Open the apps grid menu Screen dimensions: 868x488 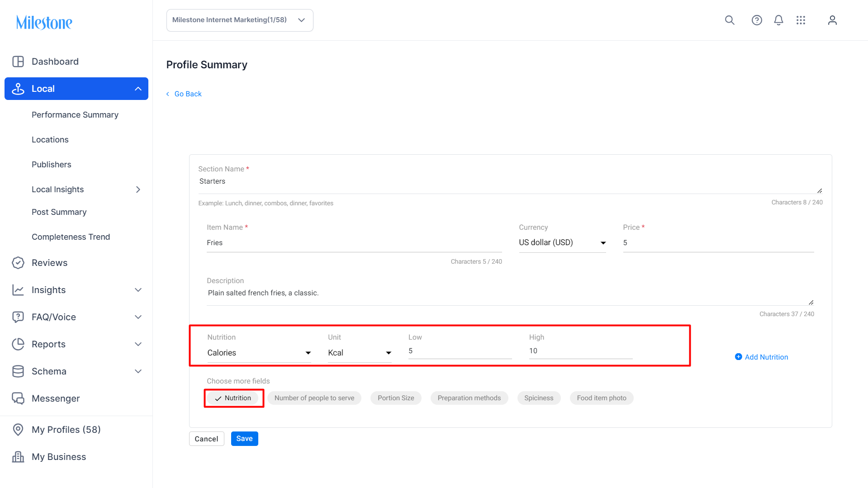coord(801,20)
